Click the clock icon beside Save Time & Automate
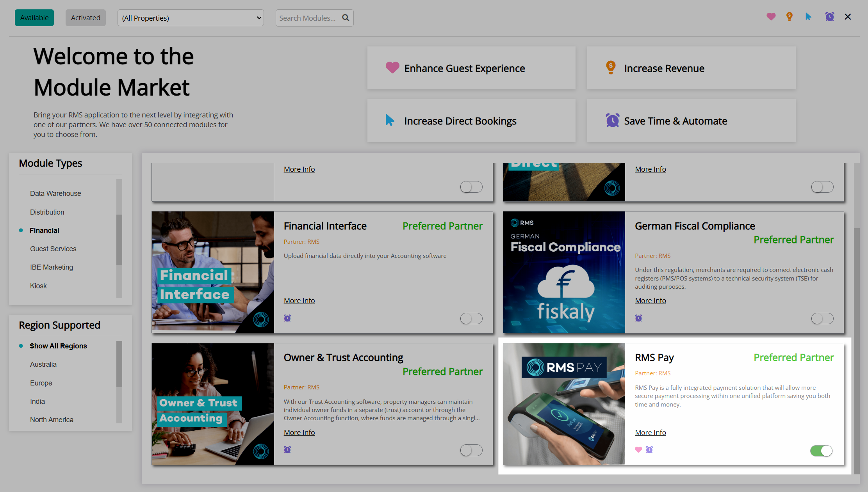868x492 pixels. click(x=612, y=120)
